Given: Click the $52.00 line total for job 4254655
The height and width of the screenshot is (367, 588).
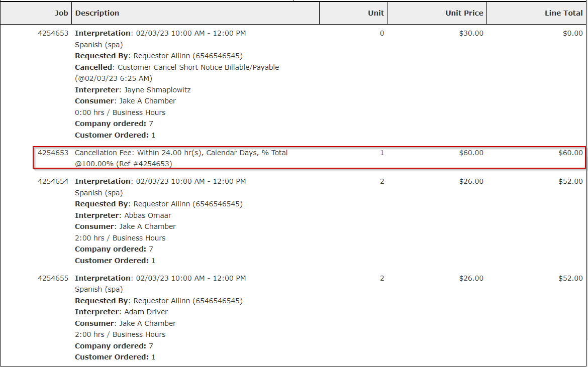Looking at the screenshot, I should (x=570, y=278).
